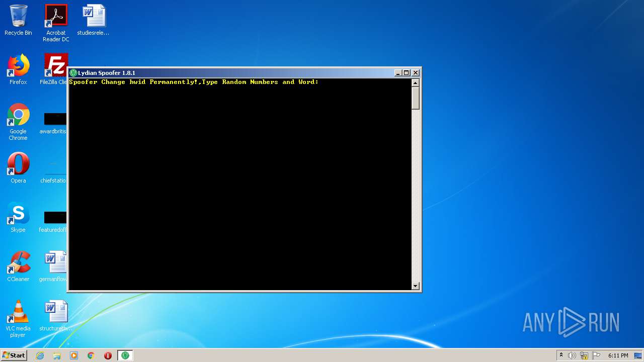The width and height of the screenshot is (644, 362).
Task: Open the structureth Word document
Action: pyautogui.click(x=55, y=316)
